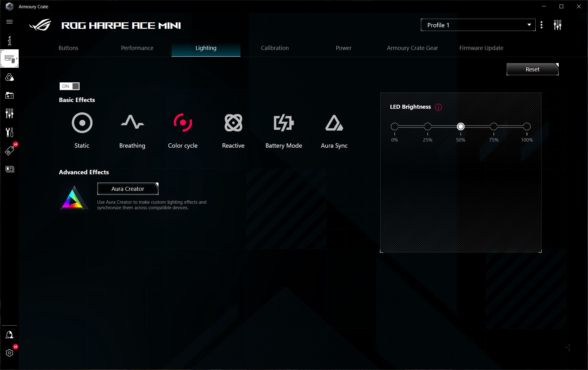Click the sliders icon beside the profile menu
Viewport: 588px width, 370px height.
(x=557, y=25)
